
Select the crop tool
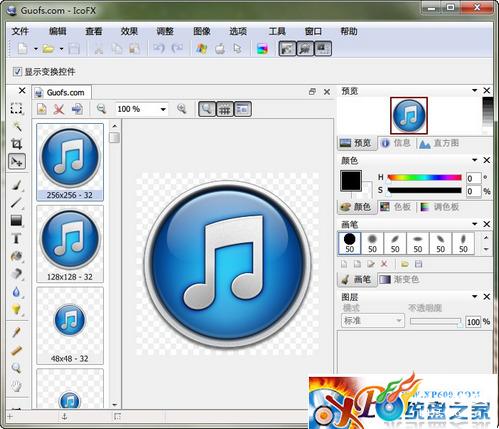coord(16,144)
